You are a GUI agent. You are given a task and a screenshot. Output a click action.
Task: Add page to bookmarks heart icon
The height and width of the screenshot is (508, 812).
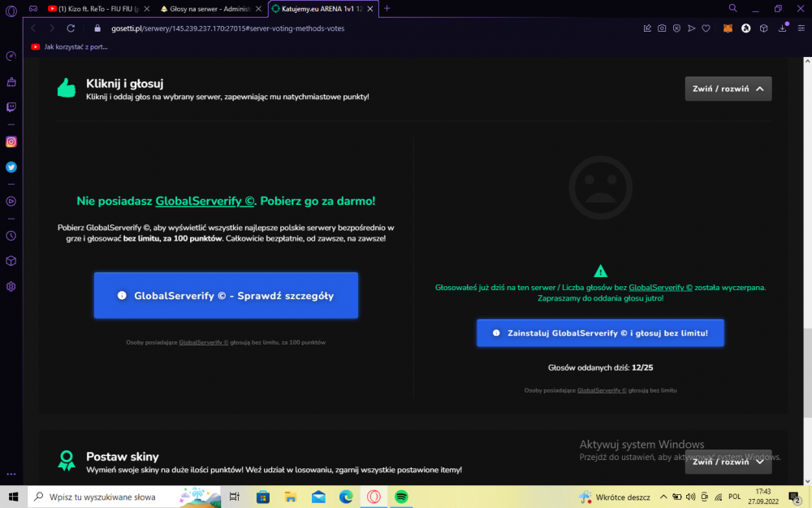(x=706, y=28)
